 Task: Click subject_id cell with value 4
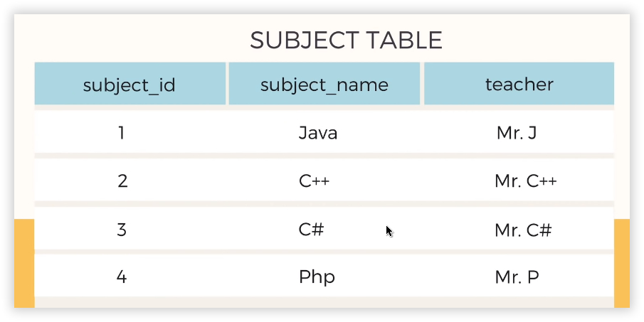pos(122,277)
